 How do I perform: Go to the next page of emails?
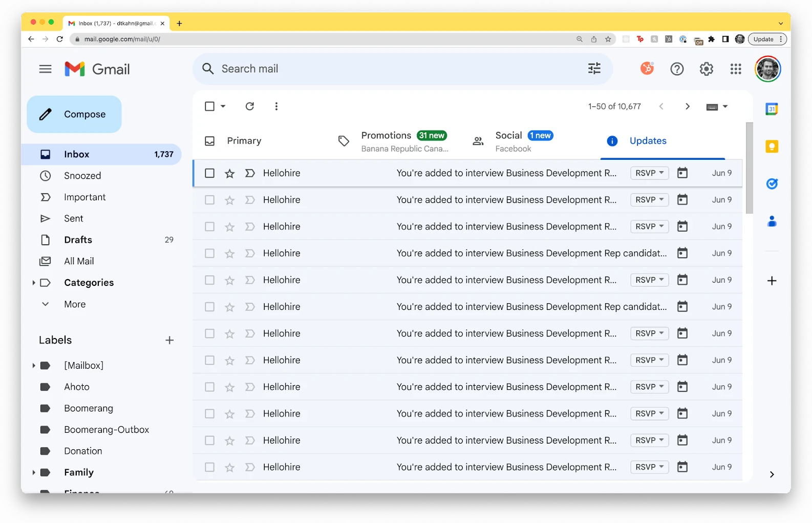pyautogui.click(x=687, y=106)
